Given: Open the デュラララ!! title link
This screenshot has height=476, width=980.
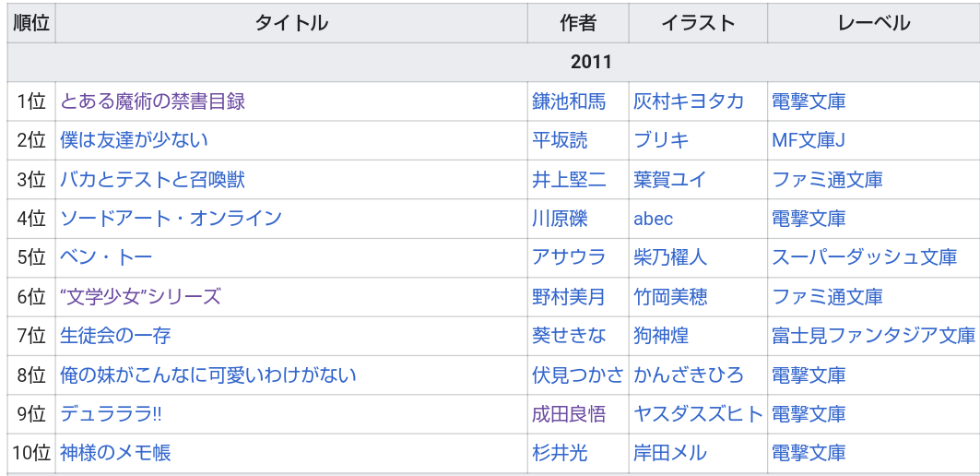Looking at the screenshot, I should (x=112, y=414).
